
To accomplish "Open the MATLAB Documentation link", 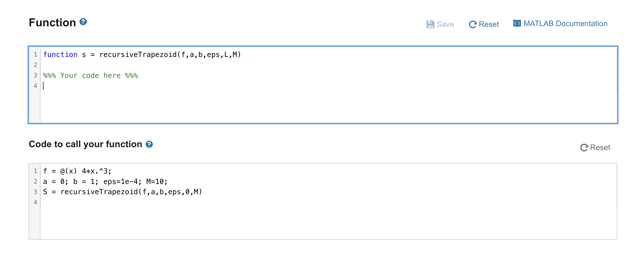I will [x=565, y=23].
